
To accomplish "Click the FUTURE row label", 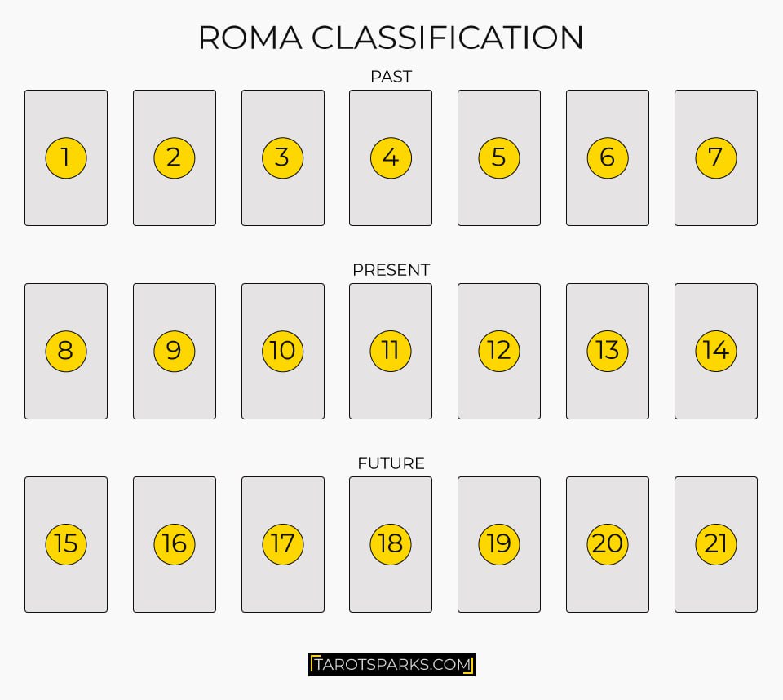I will click(x=391, y=463).
